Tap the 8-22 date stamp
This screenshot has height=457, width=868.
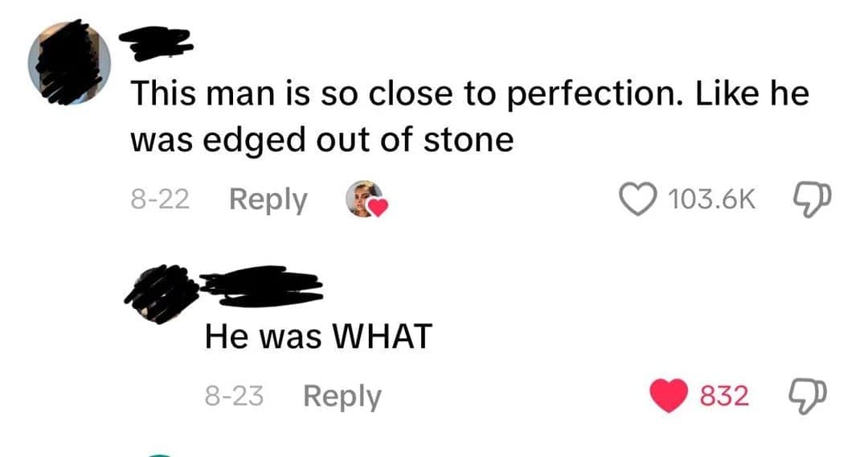pos(160,200)
